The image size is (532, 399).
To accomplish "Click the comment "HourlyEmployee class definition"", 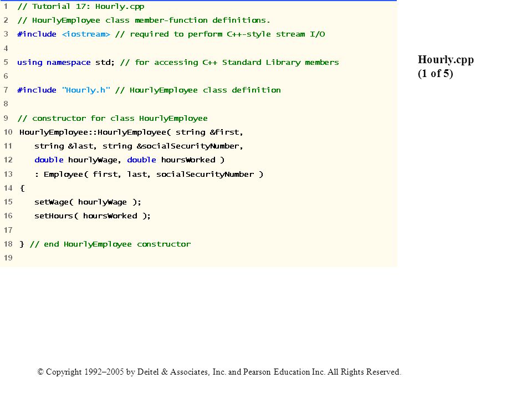I will [x=205, y=90].
